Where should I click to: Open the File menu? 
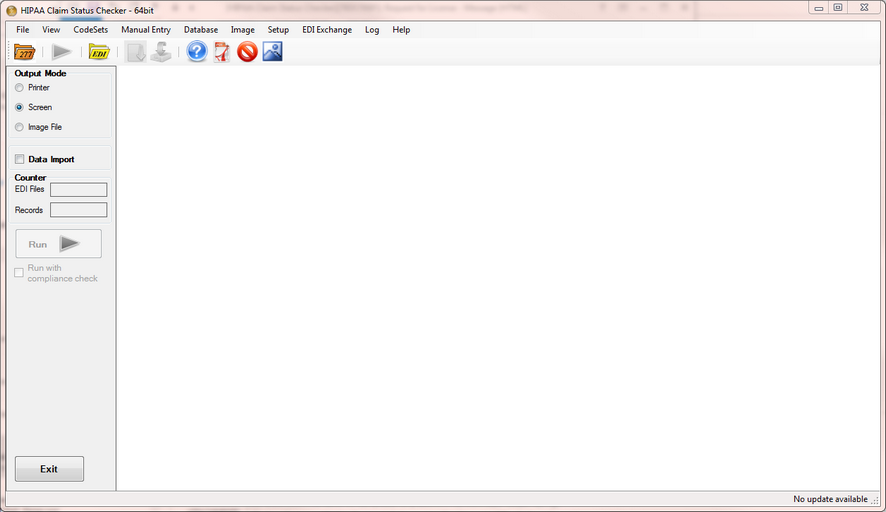(x=23, y=30)
